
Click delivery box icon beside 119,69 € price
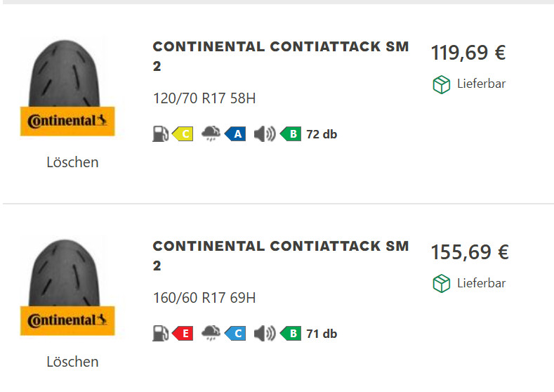click(441, 84)
